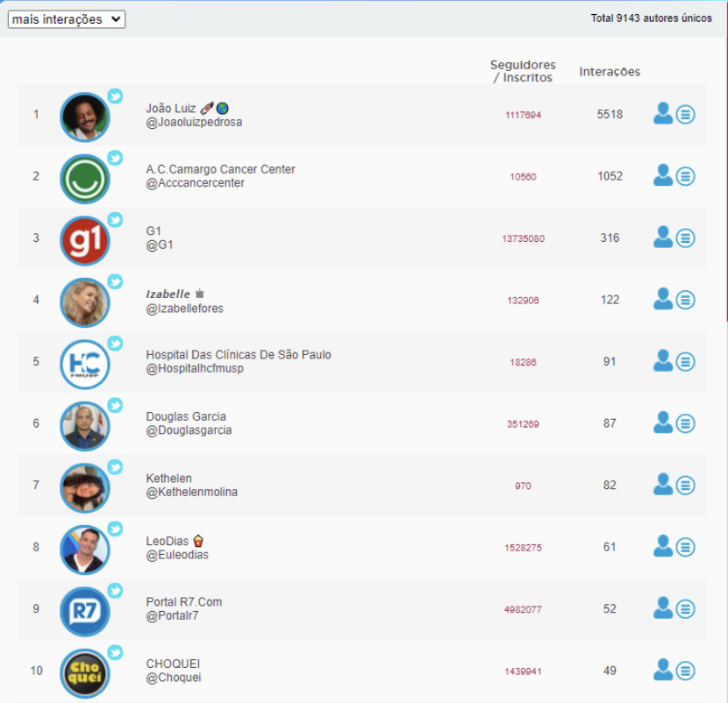
Task: Open profile icon for Douglas Garcia
Action: click(662, 423)
